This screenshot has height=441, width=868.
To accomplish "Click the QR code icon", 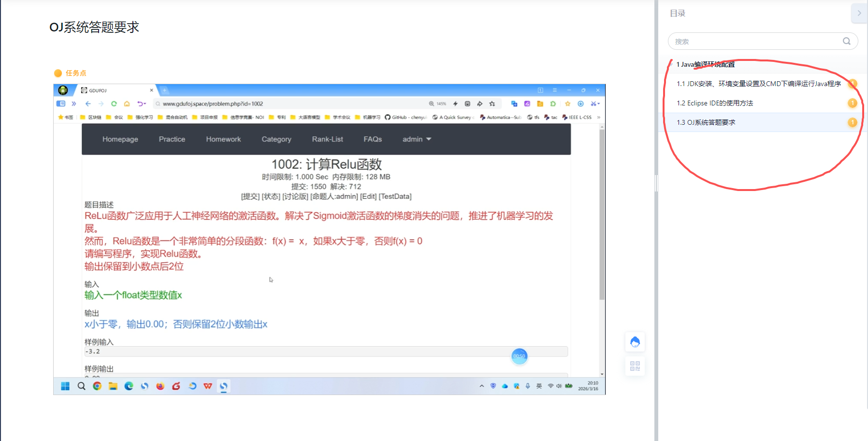I will (635, 366).
